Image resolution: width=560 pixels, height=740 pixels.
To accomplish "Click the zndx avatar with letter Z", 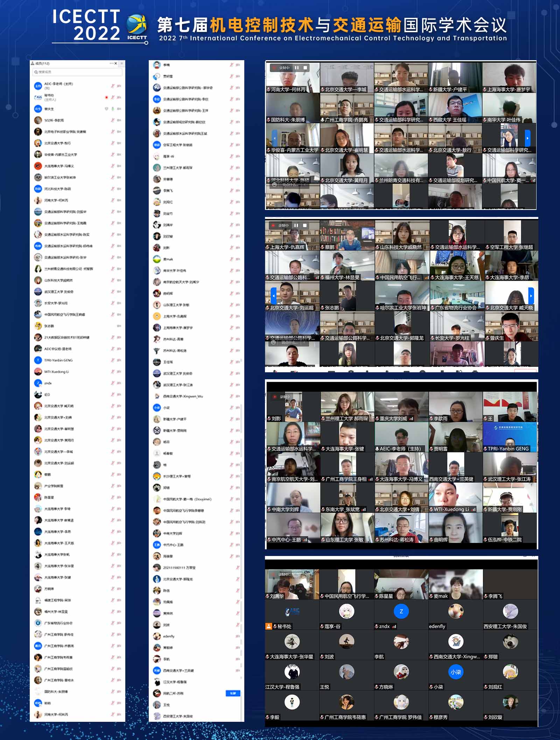I will [401, 612].
